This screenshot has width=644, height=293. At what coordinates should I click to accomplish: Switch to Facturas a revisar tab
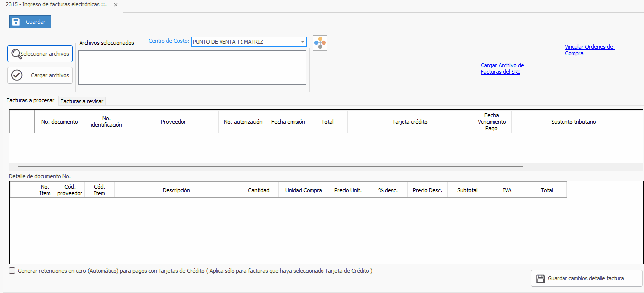tap(82, 101)
